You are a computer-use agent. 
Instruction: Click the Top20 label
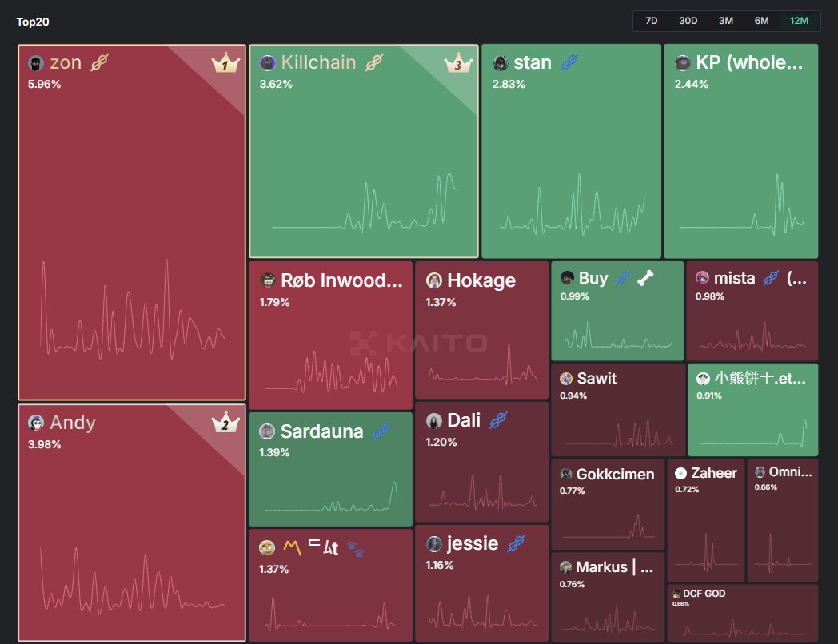(32, 22)
